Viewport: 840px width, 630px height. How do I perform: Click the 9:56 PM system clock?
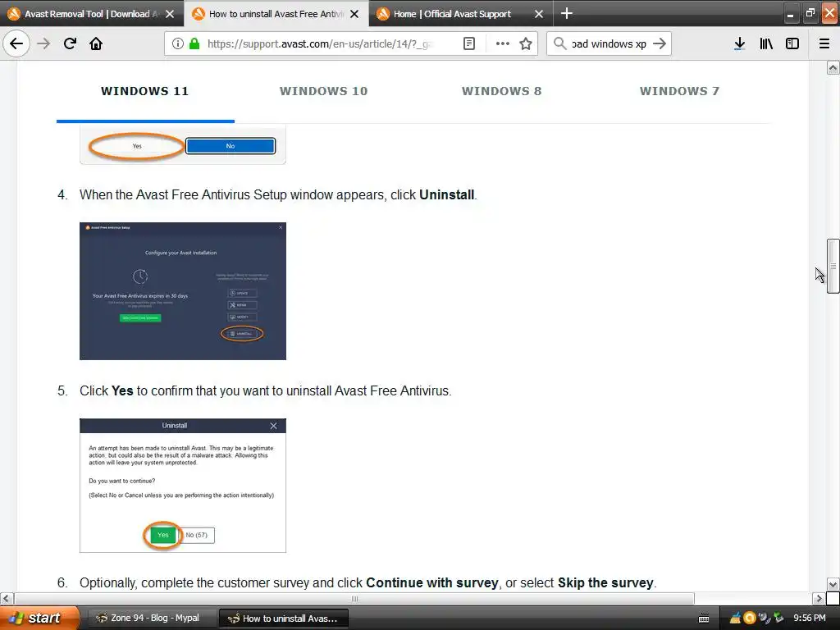[x=810, y=619]
